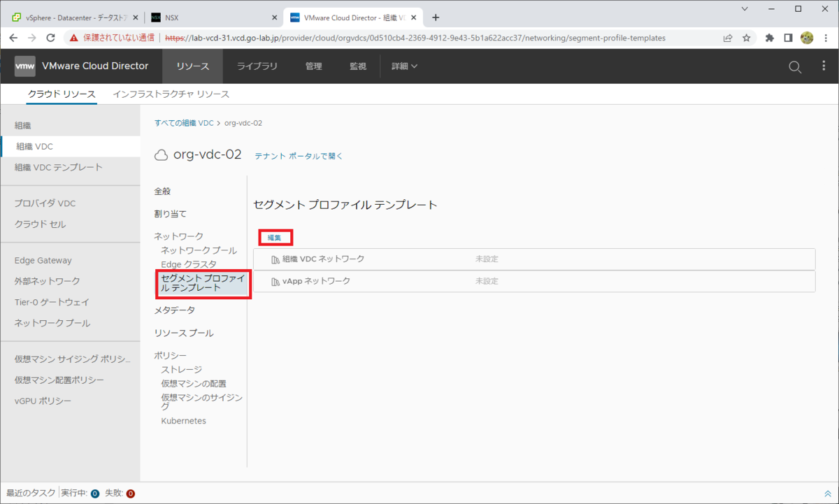Screen dimensions: 839x504
Task: Close the NSX browser tab
Action: (274, 17)
